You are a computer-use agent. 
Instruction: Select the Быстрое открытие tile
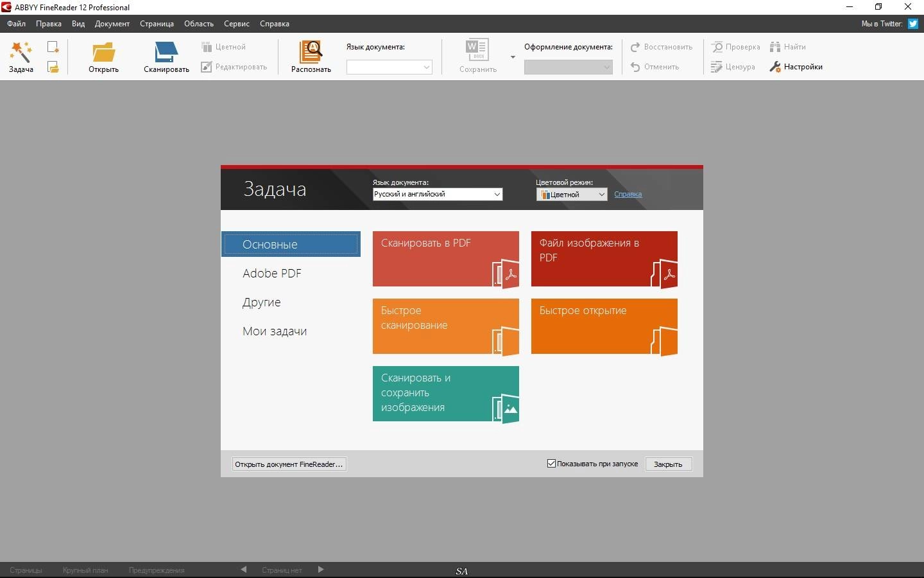pyautogui.click(x=604, y=326)
